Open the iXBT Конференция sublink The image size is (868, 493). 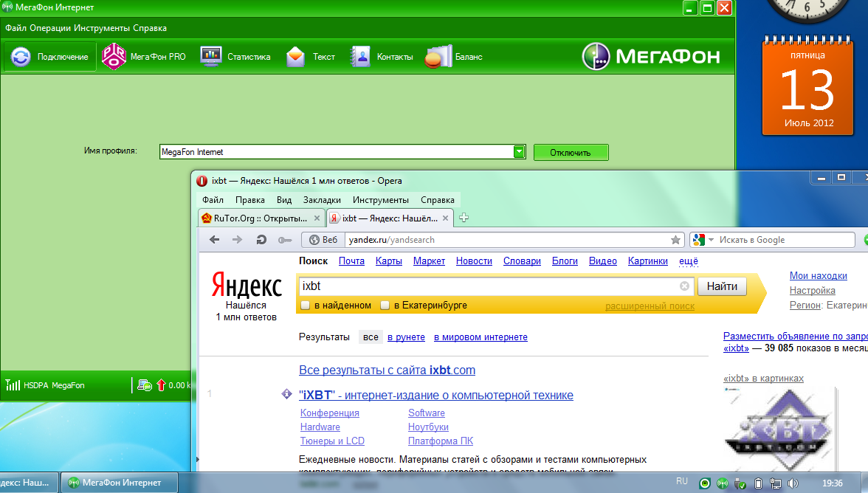329,413
